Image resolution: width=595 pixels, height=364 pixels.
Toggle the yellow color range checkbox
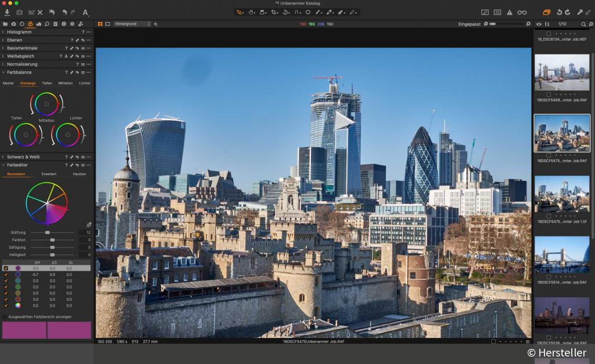(x=6, y=293)
